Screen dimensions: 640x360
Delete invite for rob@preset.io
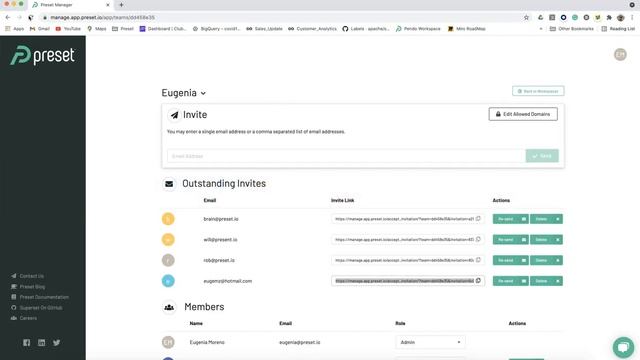click(x=546, y=260)
